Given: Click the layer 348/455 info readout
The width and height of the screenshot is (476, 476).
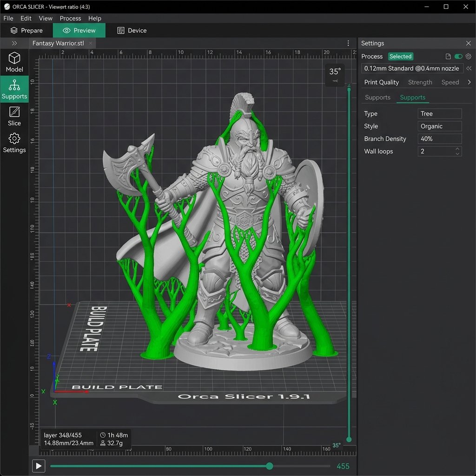Looking at the screenshot, I should click(63, 435).
